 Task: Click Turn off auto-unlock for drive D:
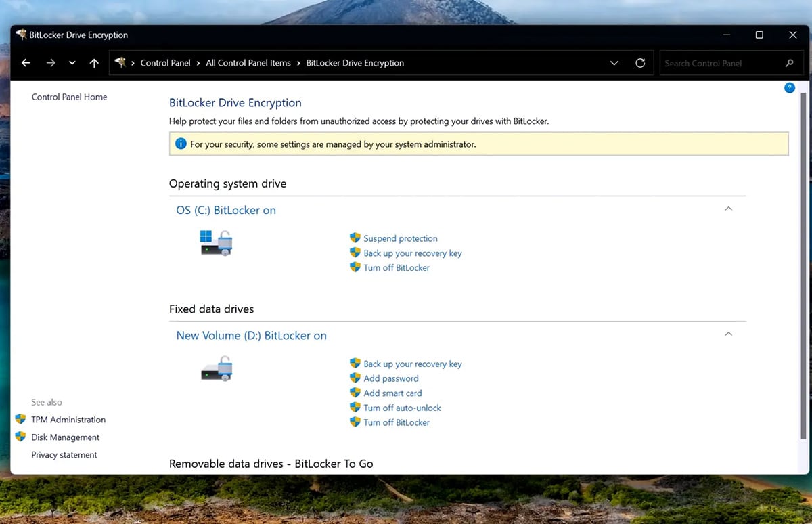[x=402, y=408]
